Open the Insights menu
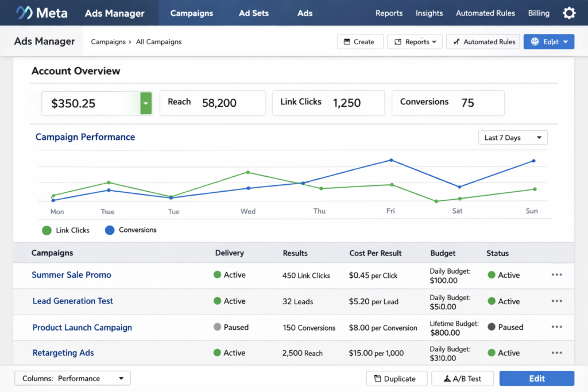The height and width of the screenshot is (392, 588). [429, 13]
